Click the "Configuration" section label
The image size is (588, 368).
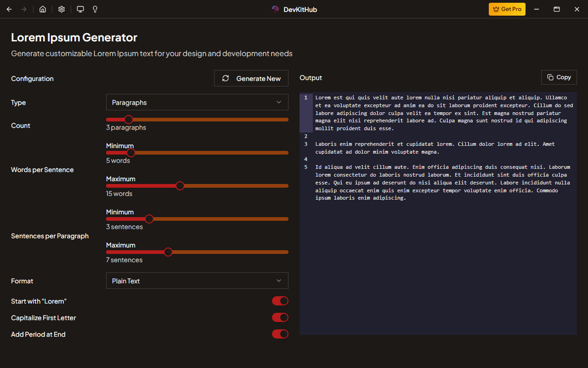tap(32, 79)
